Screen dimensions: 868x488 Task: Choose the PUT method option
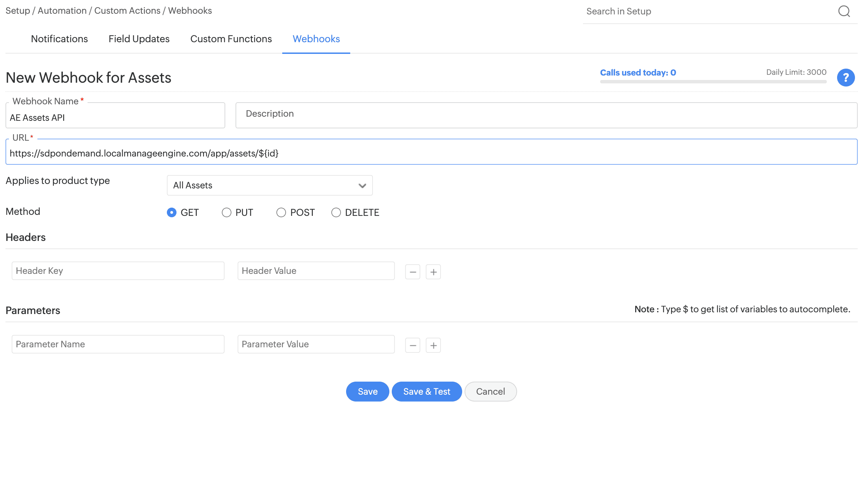227,212
